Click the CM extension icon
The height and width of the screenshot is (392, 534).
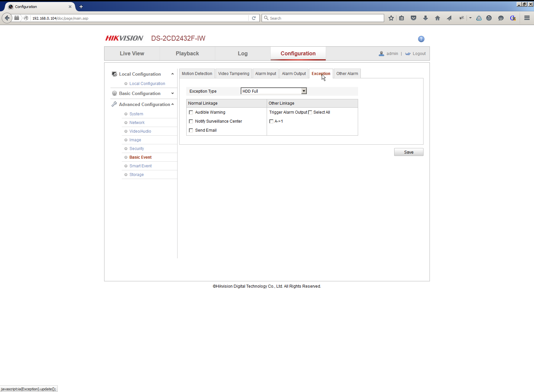coord(513,18)
